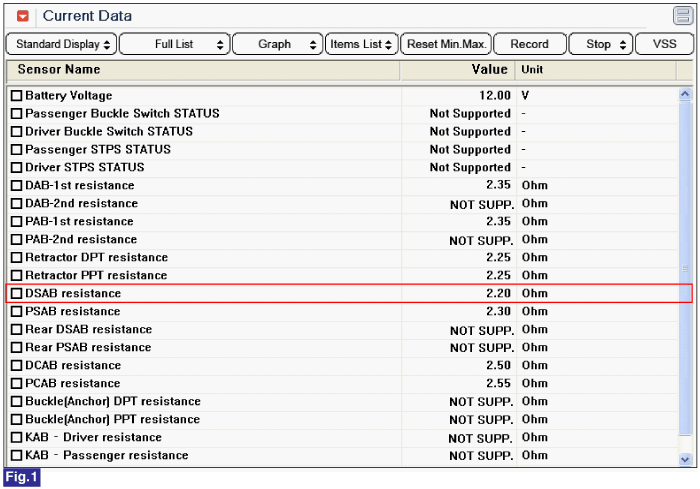Click the Unit column header
This screenshot has height=489, width=700.
click(x=596, y=70)
